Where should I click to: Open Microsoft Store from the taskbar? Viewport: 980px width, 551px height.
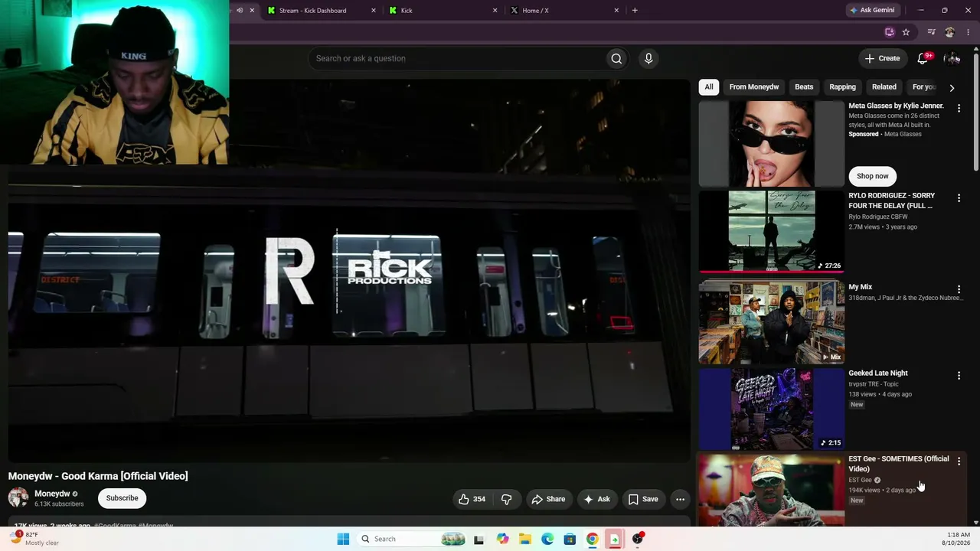(x=570, y=539)
